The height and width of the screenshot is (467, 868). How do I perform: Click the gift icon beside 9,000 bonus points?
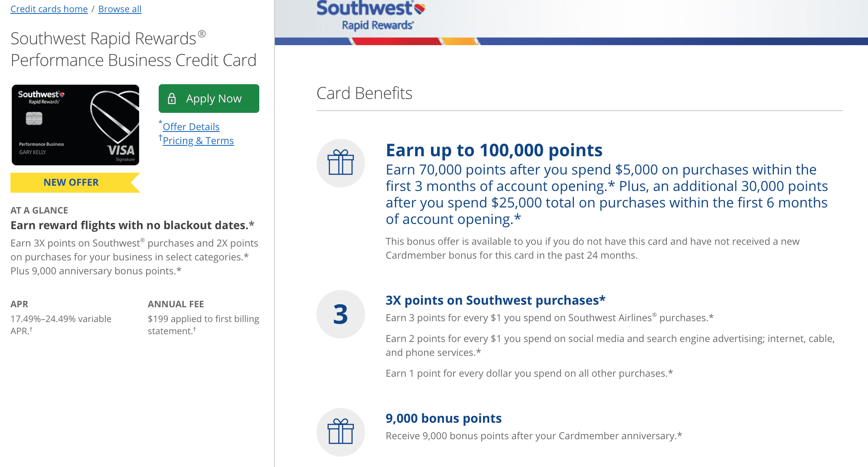(340, 432)
